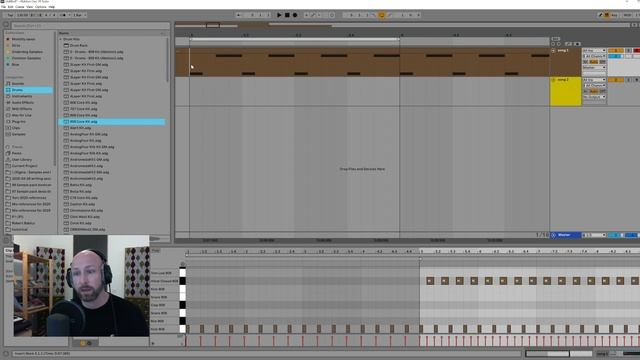
Task: Select the Sounds category icon
Action: pos(8,84)
